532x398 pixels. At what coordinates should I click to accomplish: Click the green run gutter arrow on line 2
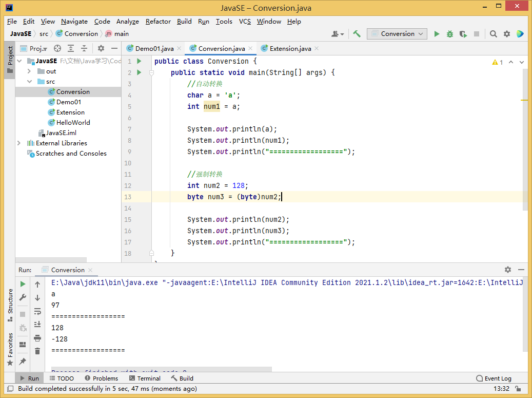(x=139, y=73)
